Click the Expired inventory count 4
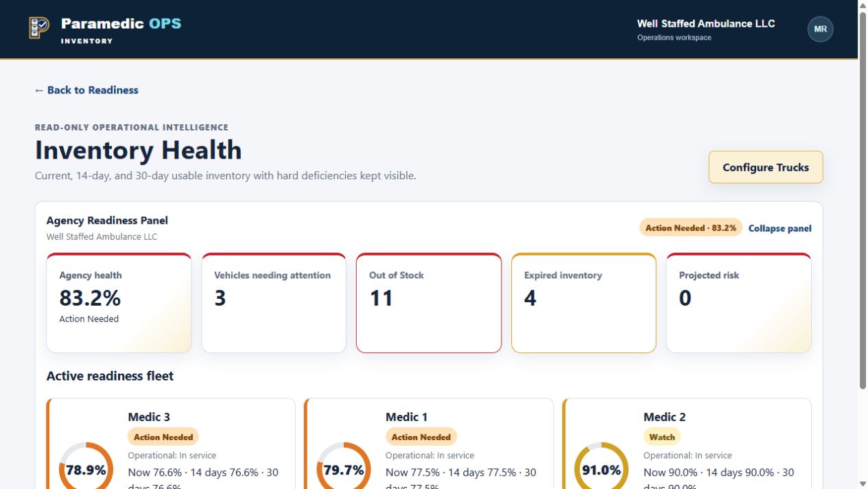The width and height of the screenshot is (868, 489). [530, 298]
